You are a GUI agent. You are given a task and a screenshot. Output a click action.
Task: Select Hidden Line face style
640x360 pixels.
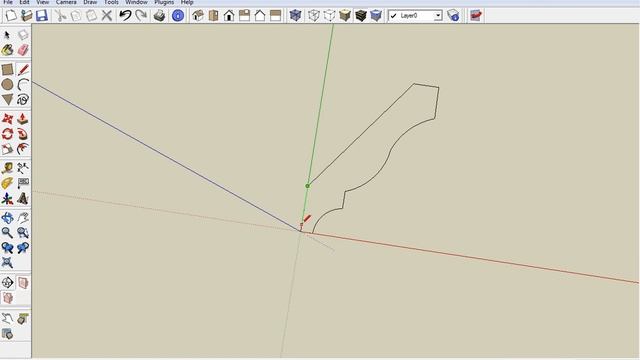tap(329, 16)
